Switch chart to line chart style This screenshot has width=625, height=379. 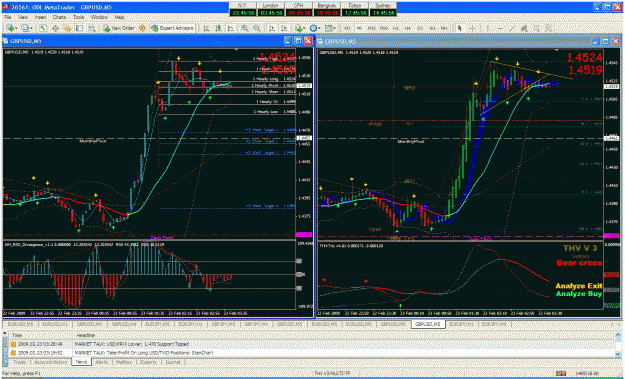[x=231, y=28]
